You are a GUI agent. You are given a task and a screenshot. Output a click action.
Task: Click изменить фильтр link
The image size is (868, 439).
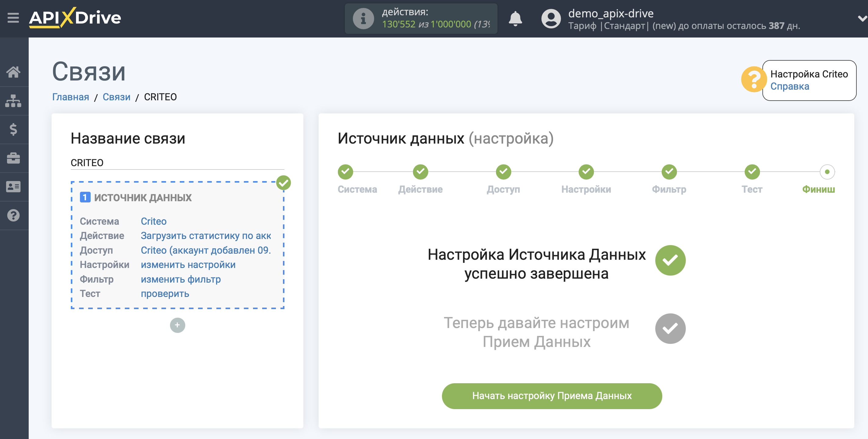(x=181, y=279)
